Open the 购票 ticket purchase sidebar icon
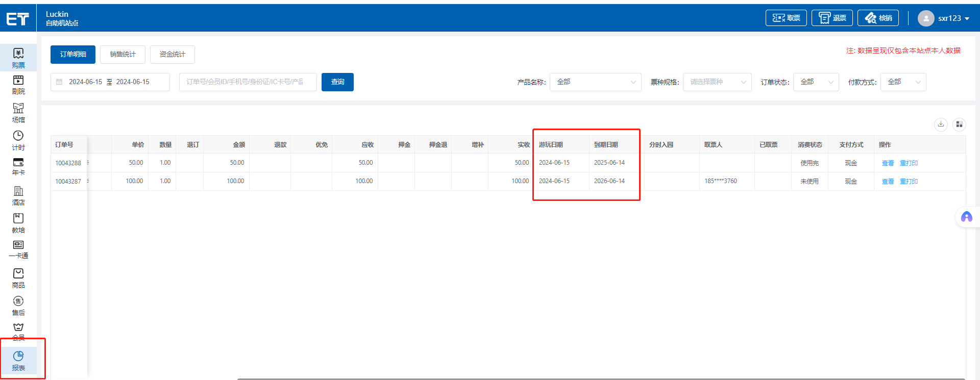The width and height of the screenshot is (980, 380). 18,58
